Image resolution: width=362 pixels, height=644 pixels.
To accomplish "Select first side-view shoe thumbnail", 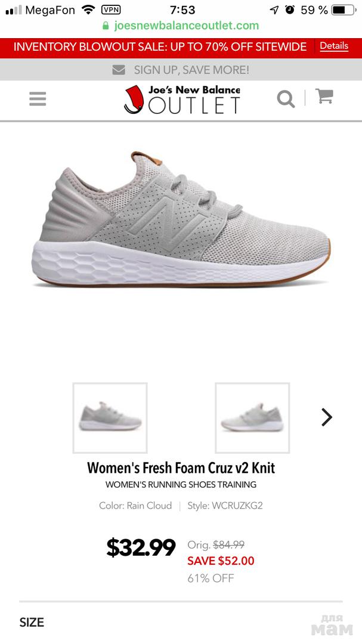I will coord(110,418).
